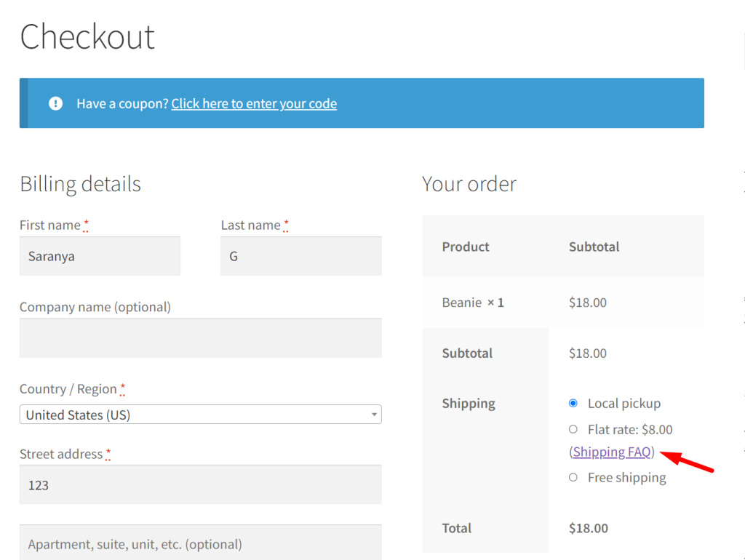This screenshot has height=560, width=745.
Task: Select the Local pickup shipping option
Action: pyautogui.click(x=573, y=403)
